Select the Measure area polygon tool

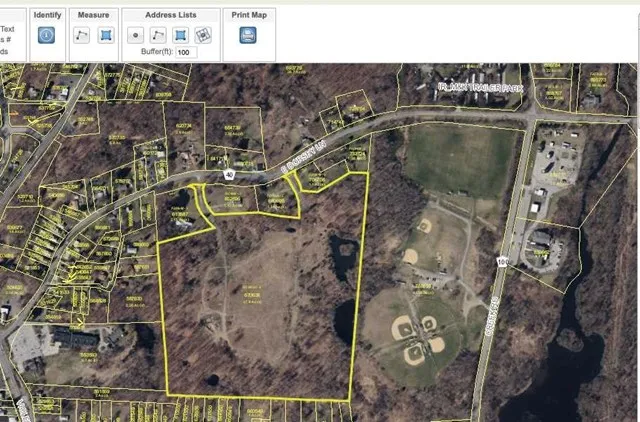pos(106,35)
